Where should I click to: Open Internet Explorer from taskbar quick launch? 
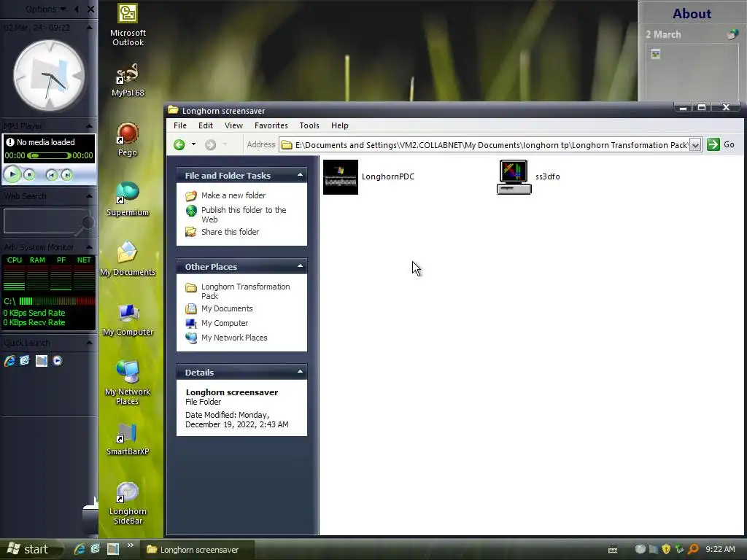point(80,549)
